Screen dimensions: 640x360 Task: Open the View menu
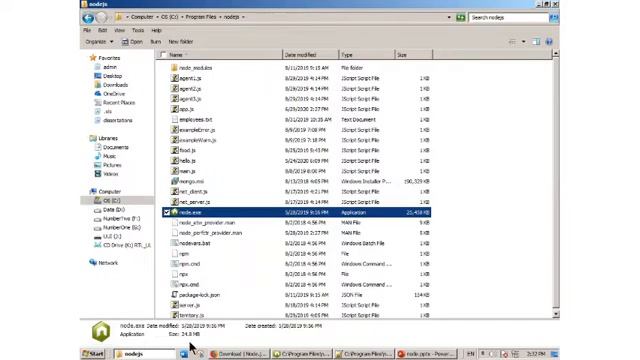click(x=119, y=30)
